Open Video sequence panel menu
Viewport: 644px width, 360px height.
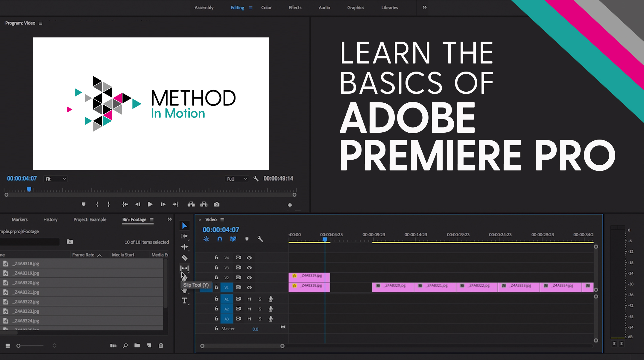coord(222,220)
